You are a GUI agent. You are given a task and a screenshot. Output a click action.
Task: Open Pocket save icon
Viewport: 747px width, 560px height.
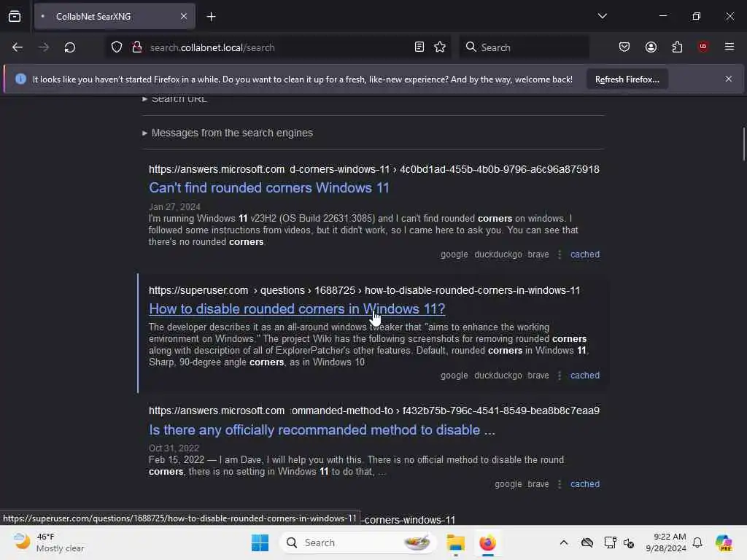pyautogui.click(x=624, y=47)
